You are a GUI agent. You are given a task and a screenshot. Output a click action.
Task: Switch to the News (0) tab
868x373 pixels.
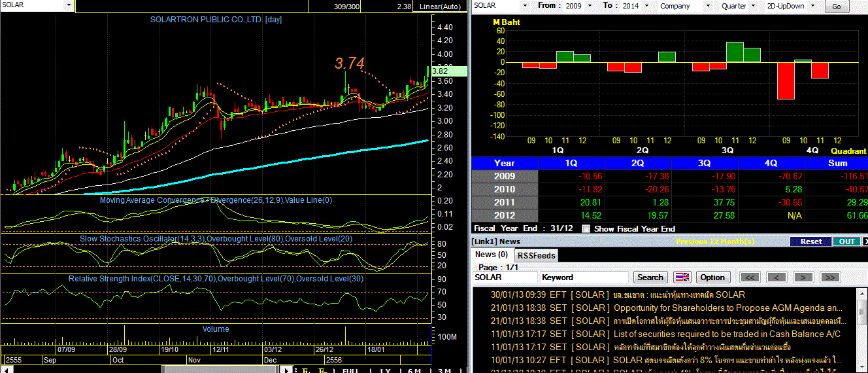(492, 255)
